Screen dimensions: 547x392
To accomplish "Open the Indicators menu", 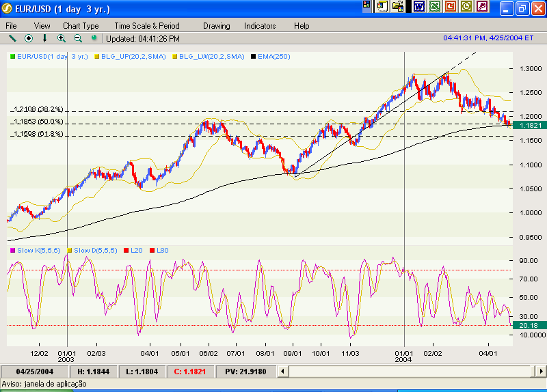I will (x=260, y=26).
